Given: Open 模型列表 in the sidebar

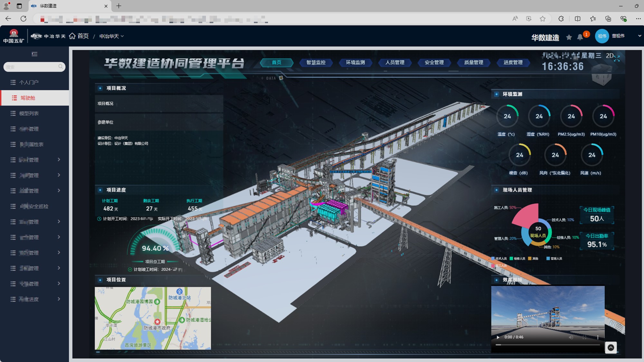Looking at the screenshot, I should point(29,113).
